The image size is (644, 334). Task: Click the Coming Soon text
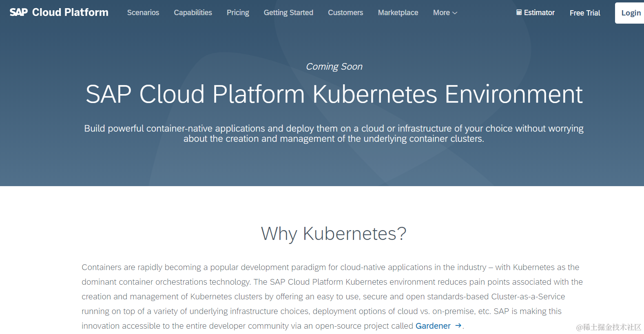click(334, 66)
